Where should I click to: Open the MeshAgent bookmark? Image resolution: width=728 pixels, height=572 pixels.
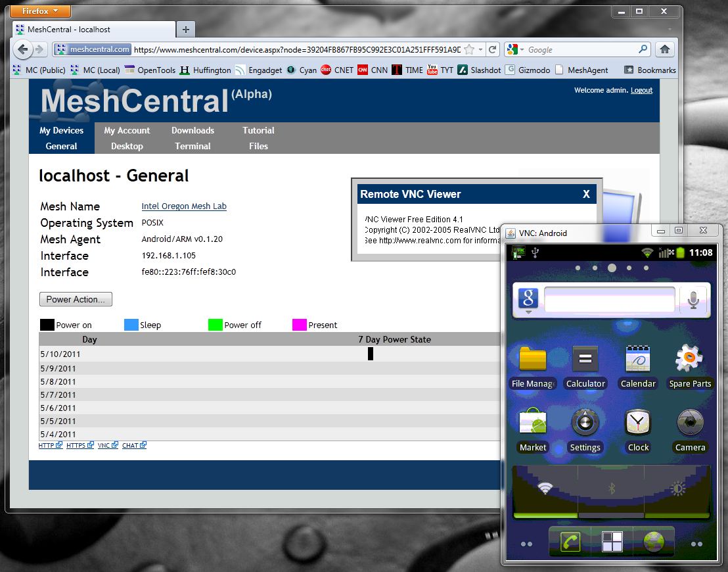pos(581,70)
